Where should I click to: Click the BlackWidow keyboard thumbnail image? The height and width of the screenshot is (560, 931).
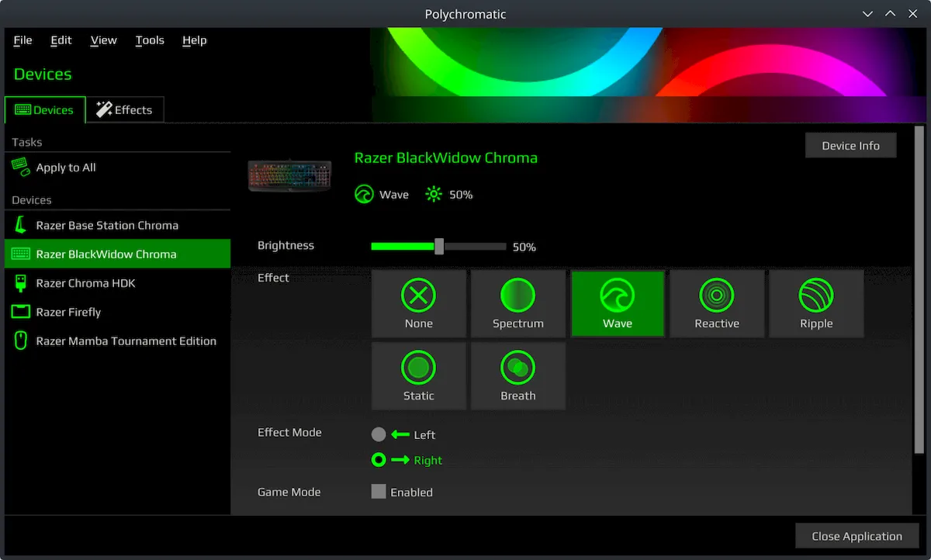click(x=289, y=176)
